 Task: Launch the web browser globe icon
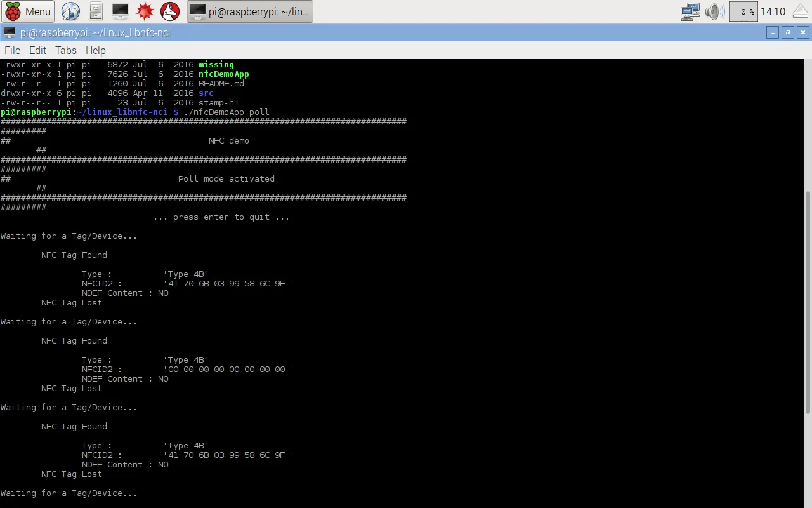70,11
